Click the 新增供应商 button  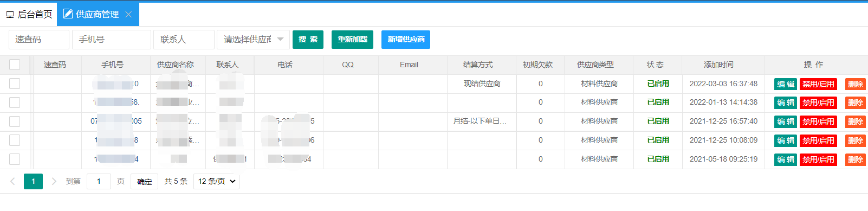pyautogui.click(x=406, y=40)
